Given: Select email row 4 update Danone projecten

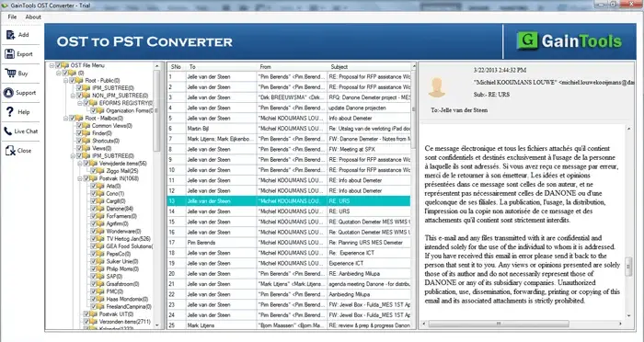Looking at the screenshot, I should 289,108.
